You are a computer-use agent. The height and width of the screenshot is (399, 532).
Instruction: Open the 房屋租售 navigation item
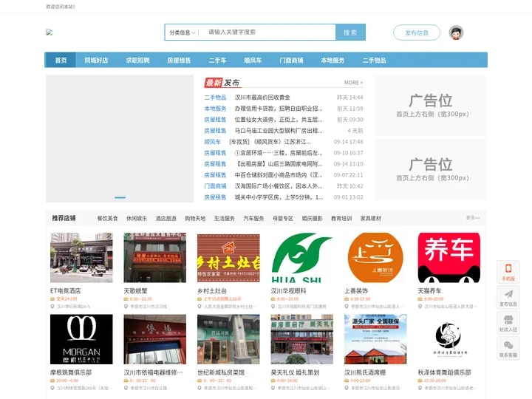tap(179, 60)
